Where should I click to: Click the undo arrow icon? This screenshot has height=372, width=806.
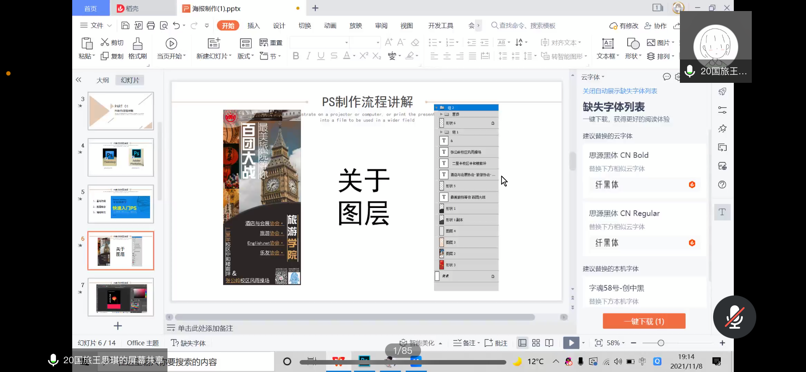pyautogui.click(x=177, y=25)
